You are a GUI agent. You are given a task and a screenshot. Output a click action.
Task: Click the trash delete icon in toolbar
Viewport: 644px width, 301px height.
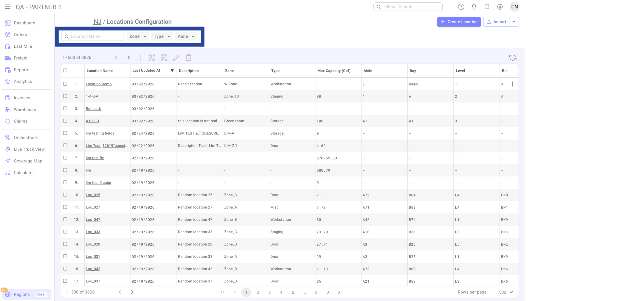point(188,58)
